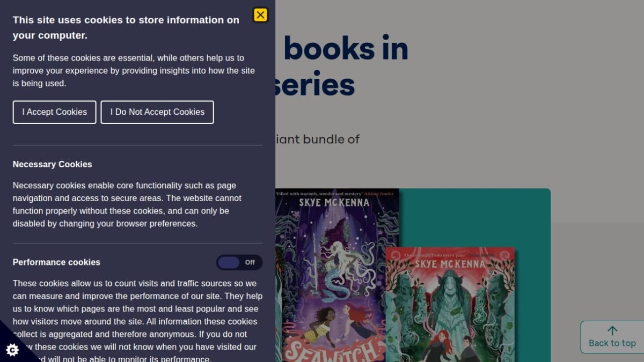Select the 'iant bundle of' subtitle text
The height and width of the screenshot is (362, 644).
[318, 139]
